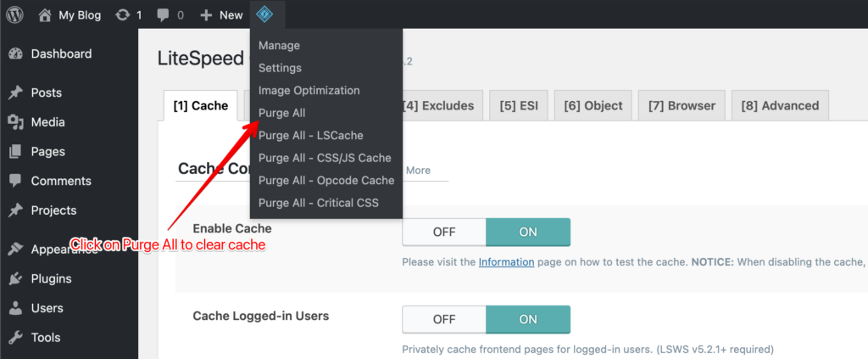Open the Information page link
The image size is (868, 359).
(x=507, y=262)
